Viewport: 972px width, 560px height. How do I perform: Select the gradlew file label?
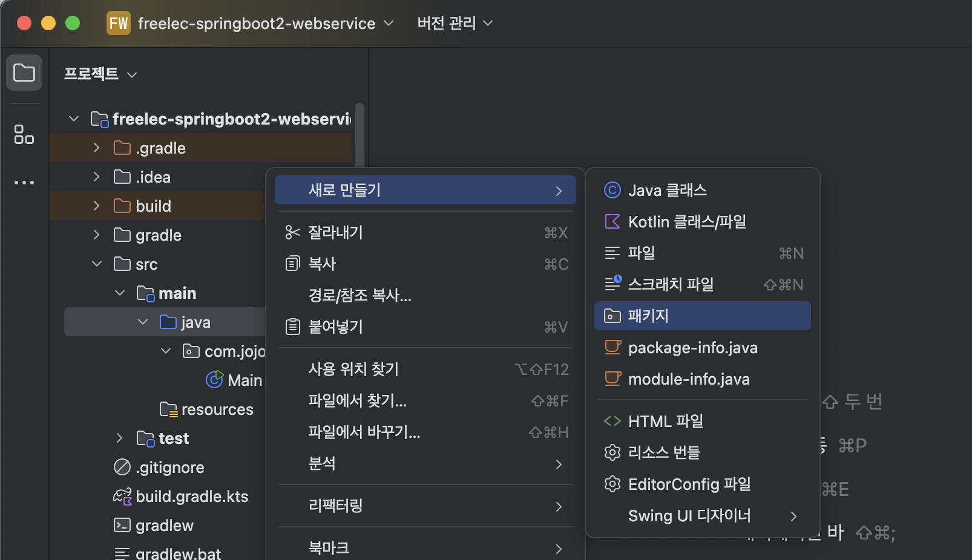pyautogui.click(x=165, y=526)
